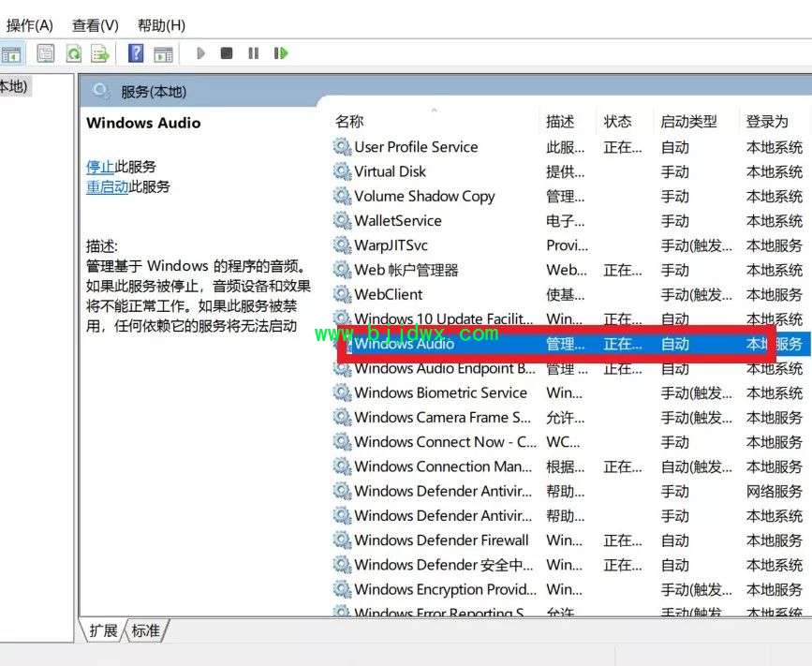Click the 本地系统 login cell for Windows Biometric Service
This screenshot has height=666, width=812.
(x=775, y=393)
